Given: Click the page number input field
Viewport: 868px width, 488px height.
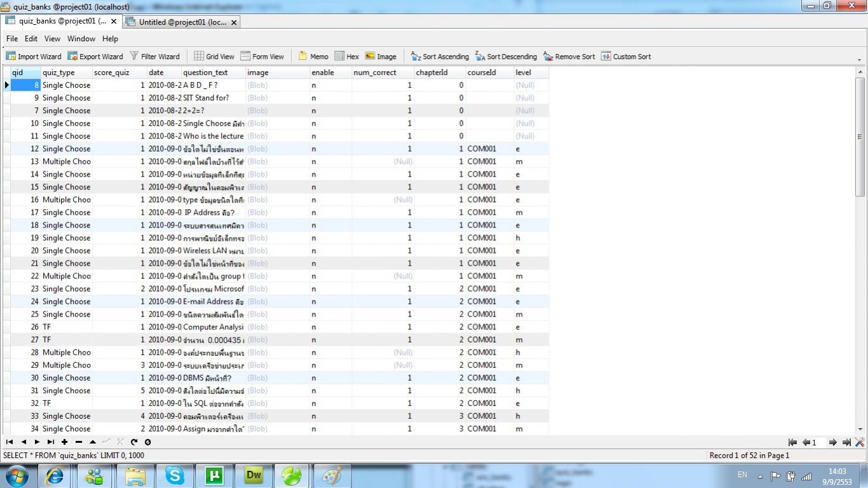Looking at the screenshot, I should point(818,443).
